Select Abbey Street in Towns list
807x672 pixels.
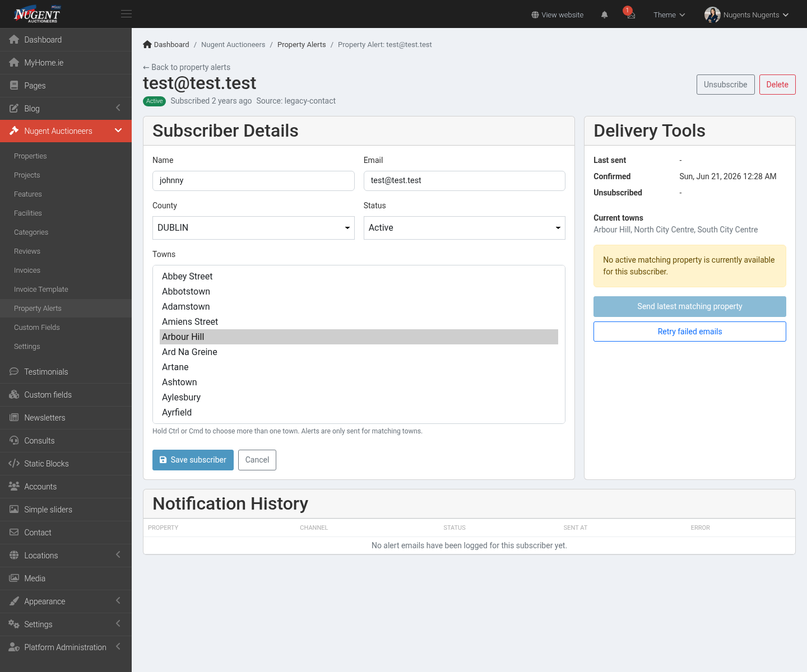point(359,277)
